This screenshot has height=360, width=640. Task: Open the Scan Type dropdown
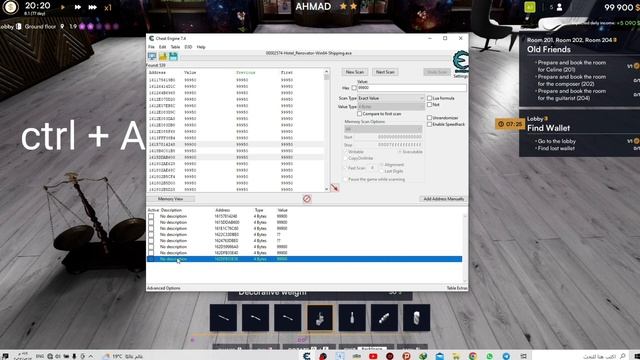coord(391,98)
